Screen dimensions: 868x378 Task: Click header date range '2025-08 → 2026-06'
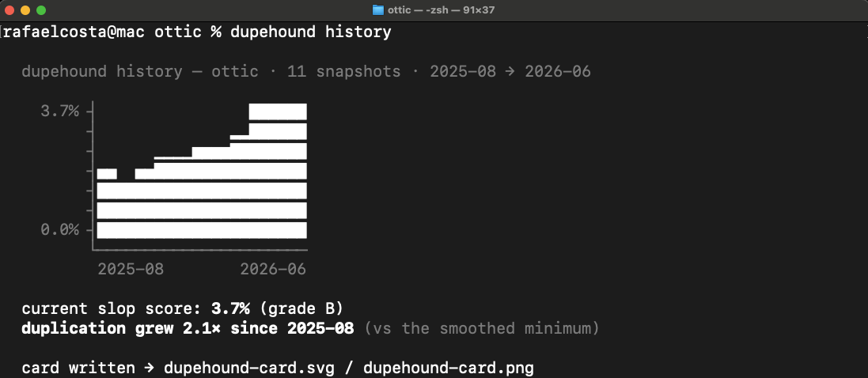(x=510, y=71)
